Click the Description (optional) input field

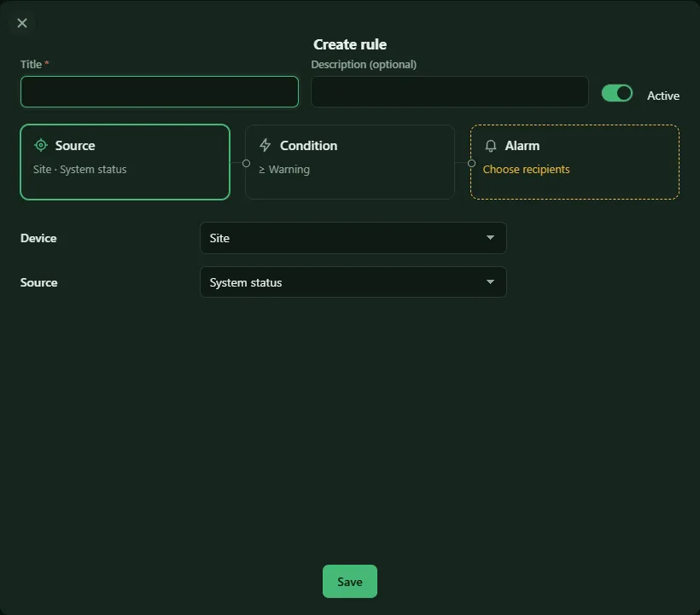(450, 91)
